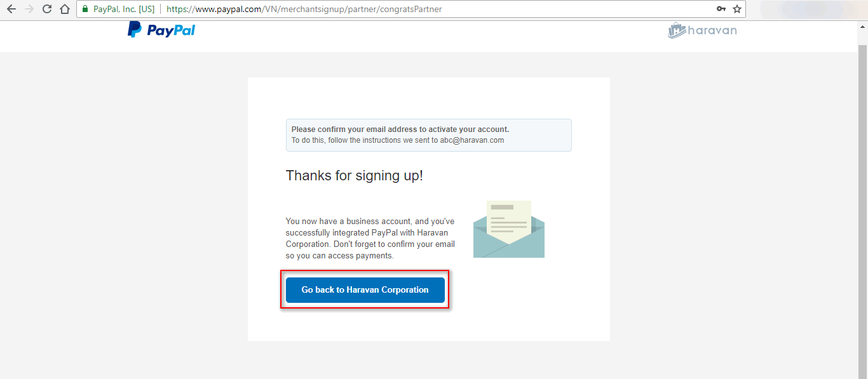Click the PayPal, Inc. [US] certificate label
Image resolution: width=868 pixels, height=379 pixels.
[x=124, y=9]
